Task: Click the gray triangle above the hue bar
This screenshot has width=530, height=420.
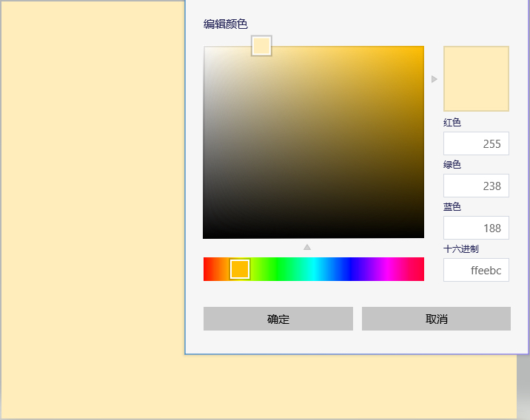Action: point(307,247)
